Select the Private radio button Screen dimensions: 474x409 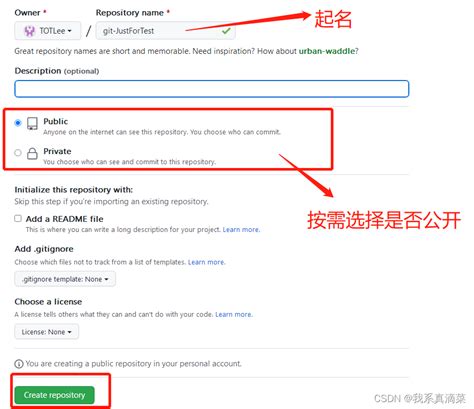[x=18, y=153]
